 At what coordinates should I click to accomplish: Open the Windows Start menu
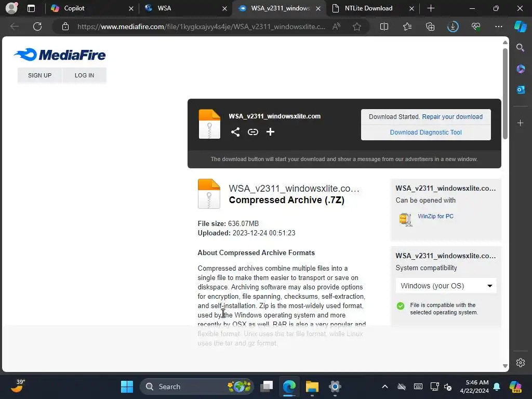click(x=127, y=387)
